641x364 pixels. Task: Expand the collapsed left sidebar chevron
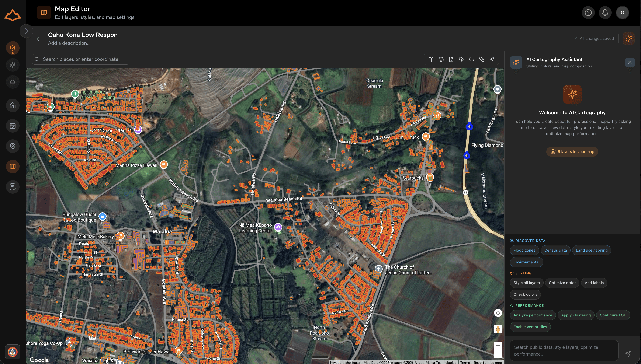click(x=26, y=31)
